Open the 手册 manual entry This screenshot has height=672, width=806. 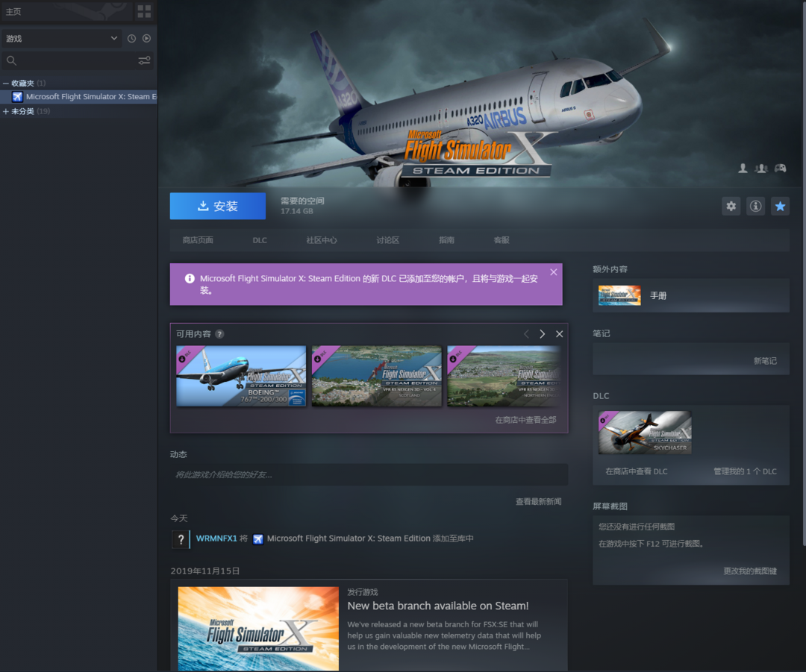tap(691, 295)
